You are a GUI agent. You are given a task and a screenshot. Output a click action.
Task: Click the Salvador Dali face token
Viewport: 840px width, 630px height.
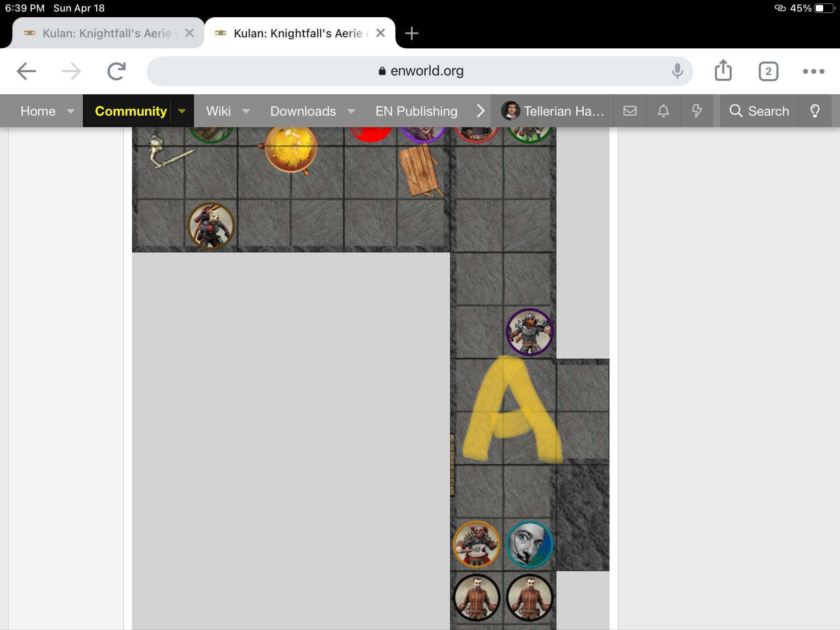[x=530, y=544]
